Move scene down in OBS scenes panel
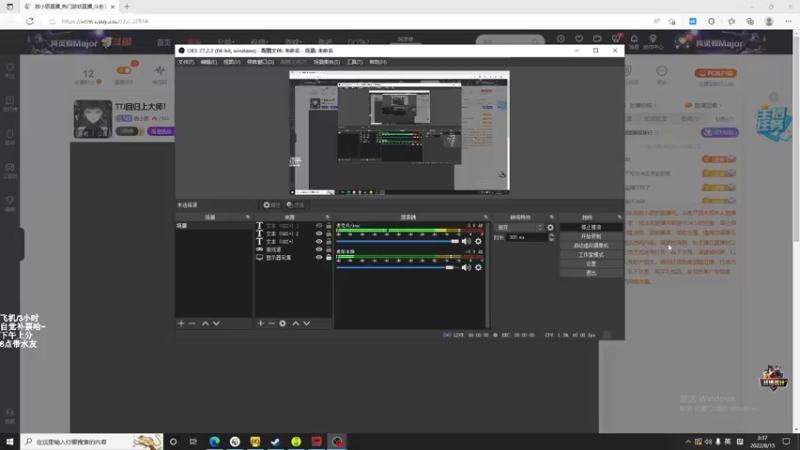The image size is (800, 450). pyautogui.click(x=216, y=323)
